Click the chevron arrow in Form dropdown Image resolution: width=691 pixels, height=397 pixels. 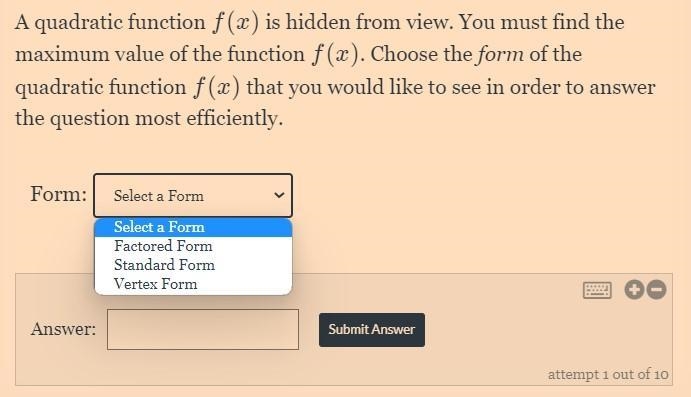pyautogui.click(x=279, y=195)
